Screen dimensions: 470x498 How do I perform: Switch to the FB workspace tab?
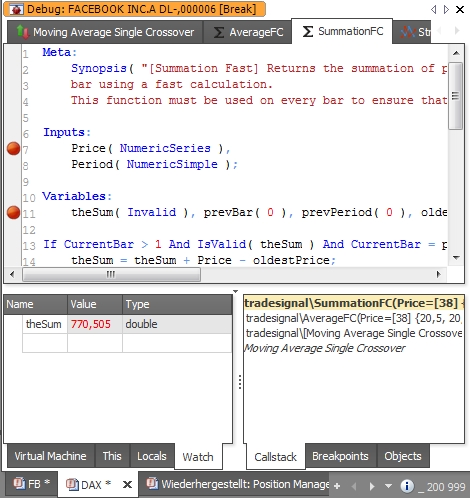click(31, 484)
